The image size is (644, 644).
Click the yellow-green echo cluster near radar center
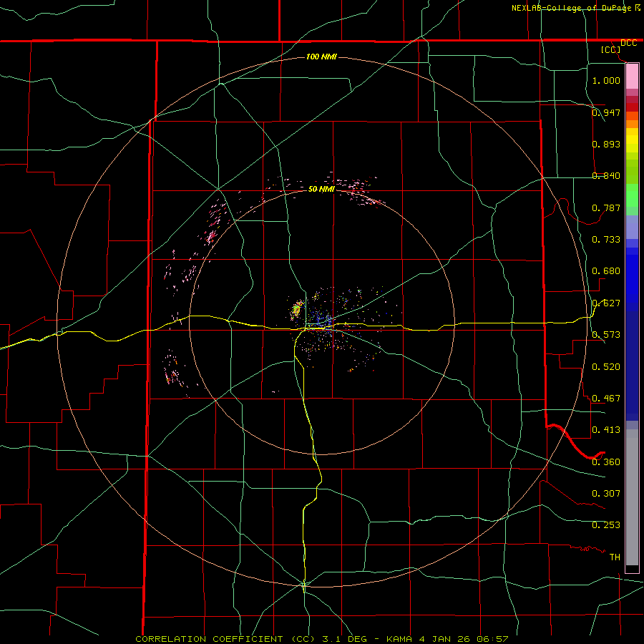point(297,309)
